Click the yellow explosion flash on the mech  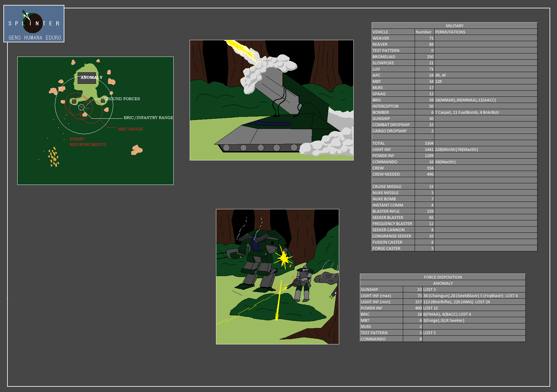283,258
